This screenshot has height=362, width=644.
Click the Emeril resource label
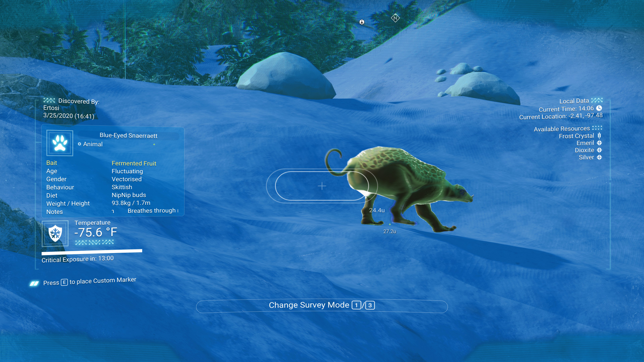click(585, 143)
